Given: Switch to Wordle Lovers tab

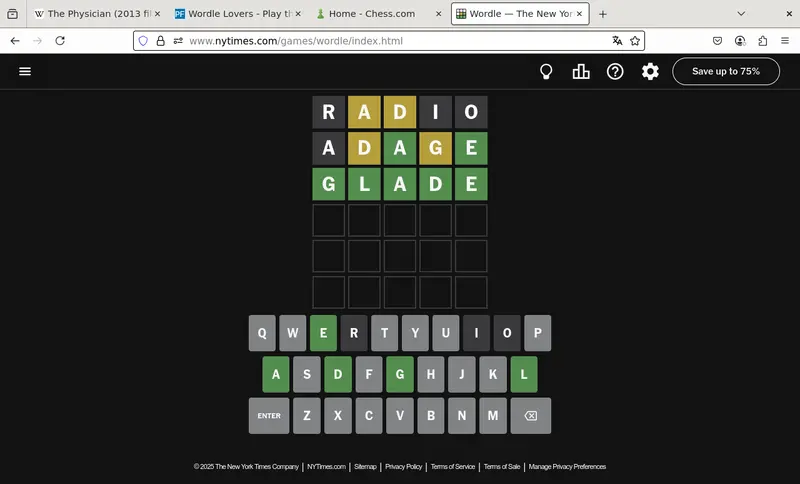Looking at the screenshot, I should (x=237, y=14).
